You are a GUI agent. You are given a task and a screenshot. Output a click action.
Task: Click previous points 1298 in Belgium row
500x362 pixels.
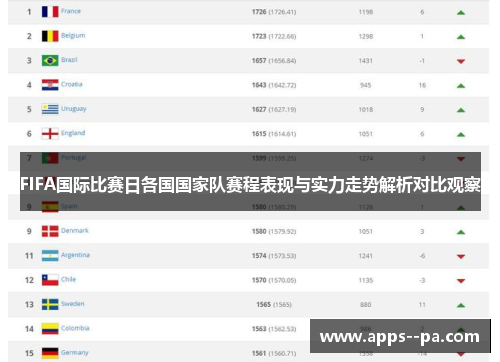[366, 36]
